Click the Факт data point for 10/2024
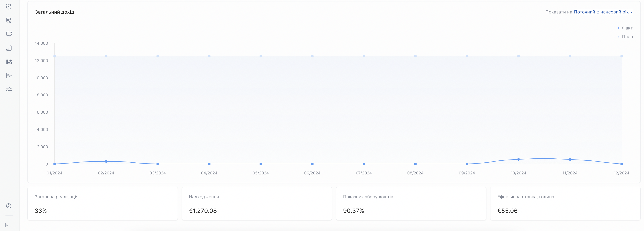 519,159
